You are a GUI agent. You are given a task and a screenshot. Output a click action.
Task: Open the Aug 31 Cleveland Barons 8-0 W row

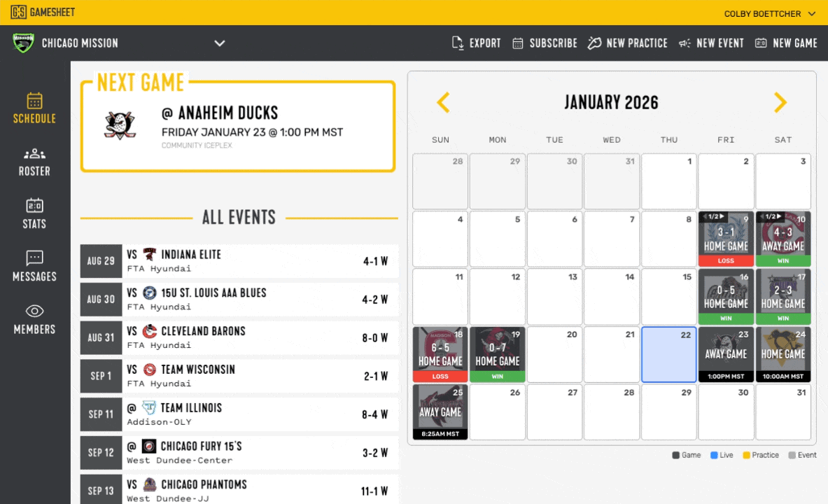coord(239,337)
